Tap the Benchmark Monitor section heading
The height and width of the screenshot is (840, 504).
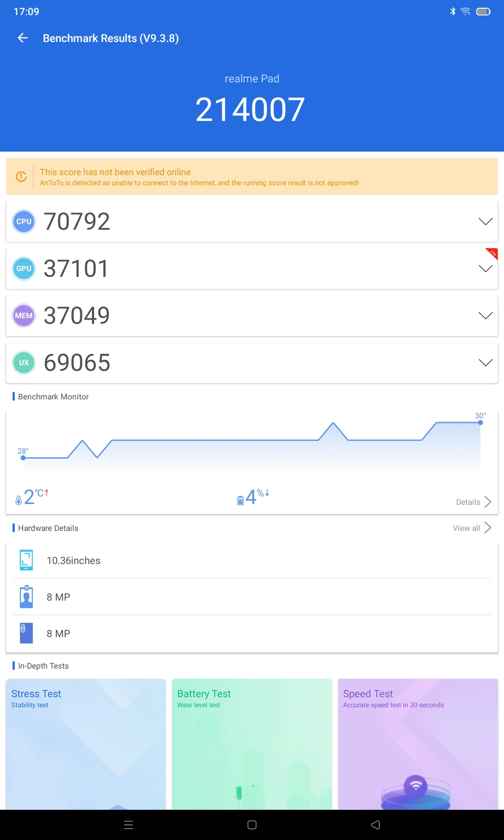click(53, 396)
